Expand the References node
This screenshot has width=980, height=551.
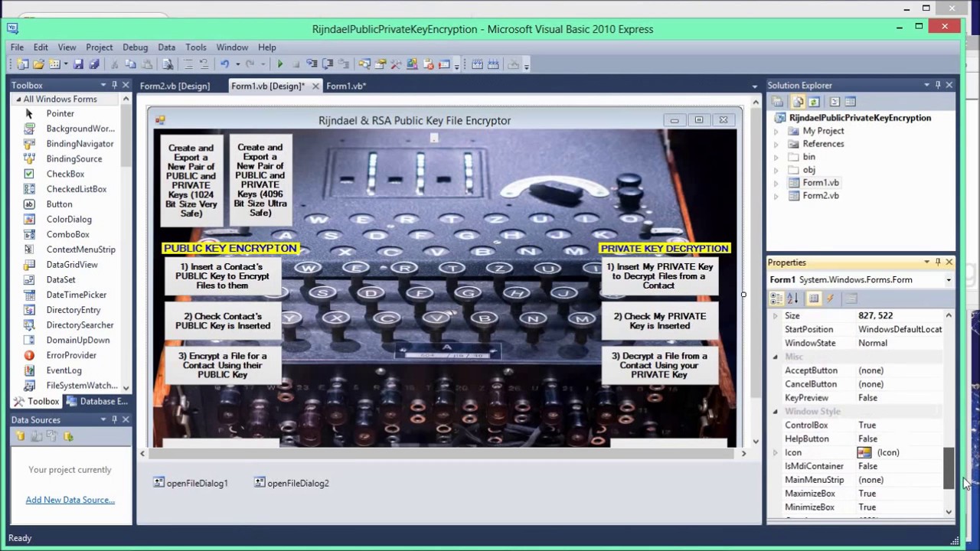(776, 144)
